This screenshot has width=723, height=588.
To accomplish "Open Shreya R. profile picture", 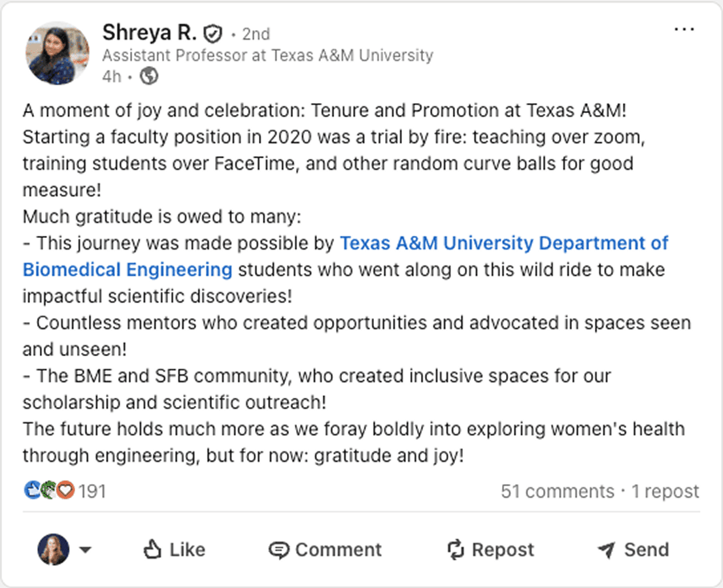I will [57, 54].
